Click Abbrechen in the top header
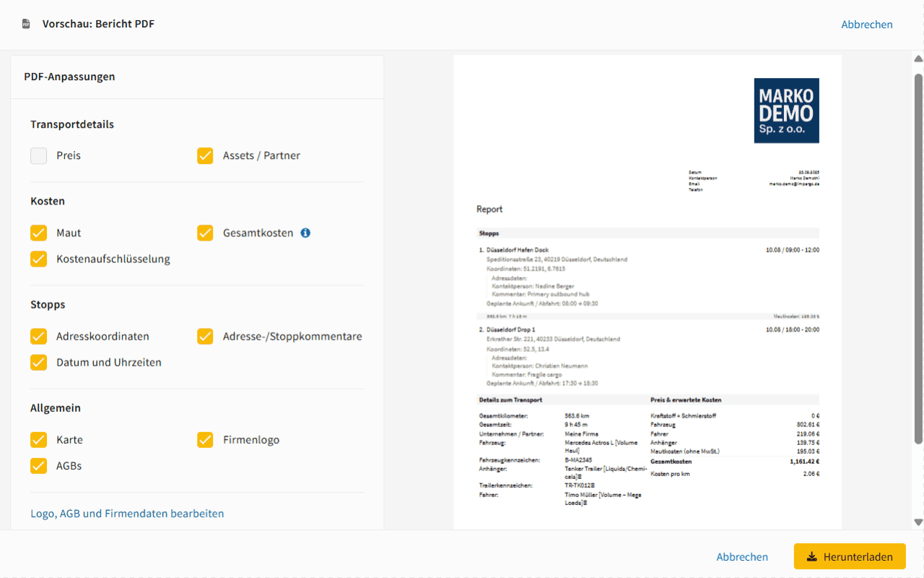 coord(866,25)
